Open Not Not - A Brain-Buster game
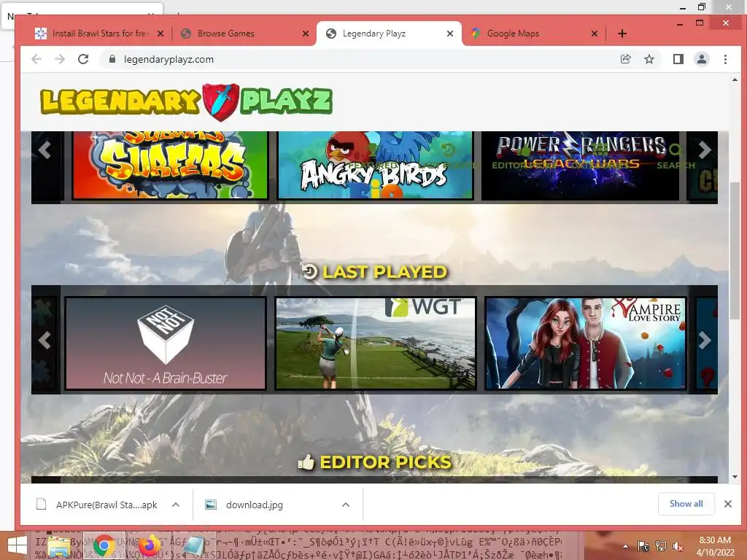This screenshot has width=747, height=560. (166, 343)
